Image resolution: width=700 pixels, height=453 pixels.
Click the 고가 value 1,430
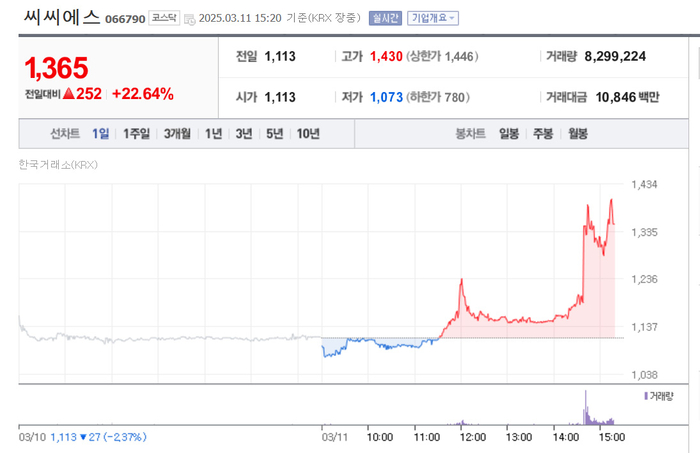pos(386,56)
